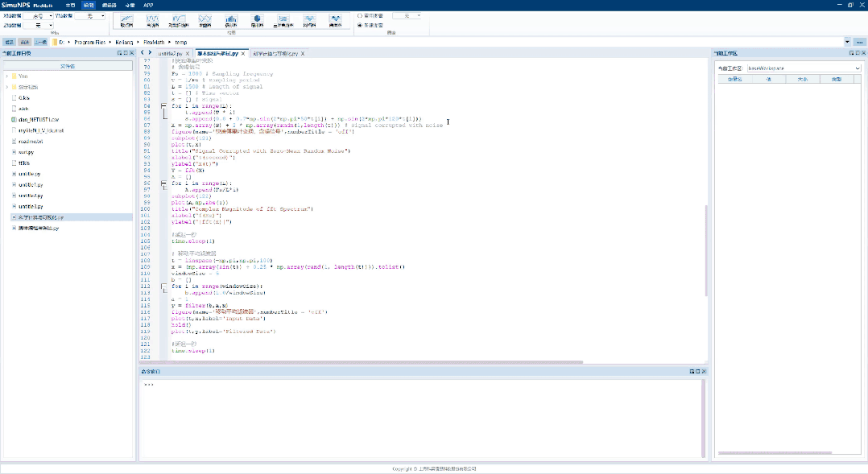The height and width of the screenshot is (474, 868).
Task: Collapse the for-loop fold at line 84
Action: click(163, 106)
